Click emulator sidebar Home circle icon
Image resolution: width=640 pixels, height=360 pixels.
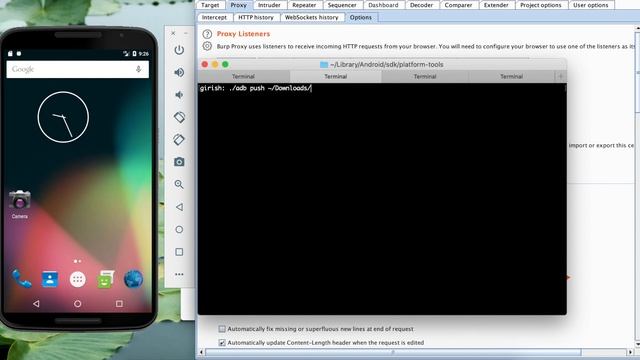tap(179, 229)
